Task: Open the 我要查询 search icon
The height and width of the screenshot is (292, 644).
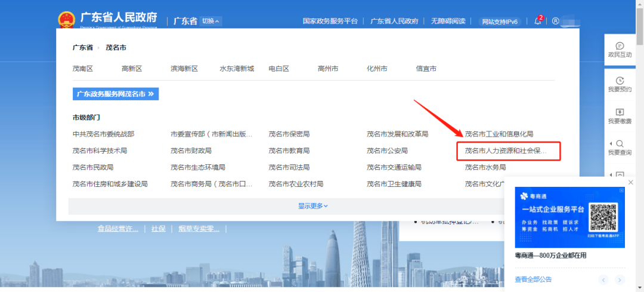Action: [x=620, y=147]
